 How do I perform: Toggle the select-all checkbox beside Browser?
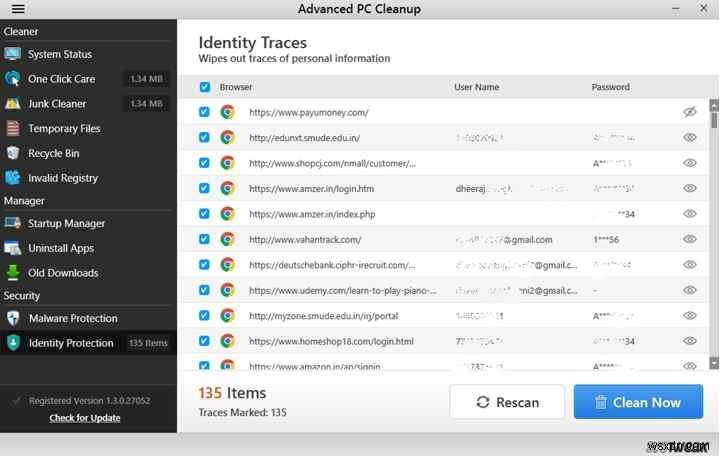coord(205,87)
